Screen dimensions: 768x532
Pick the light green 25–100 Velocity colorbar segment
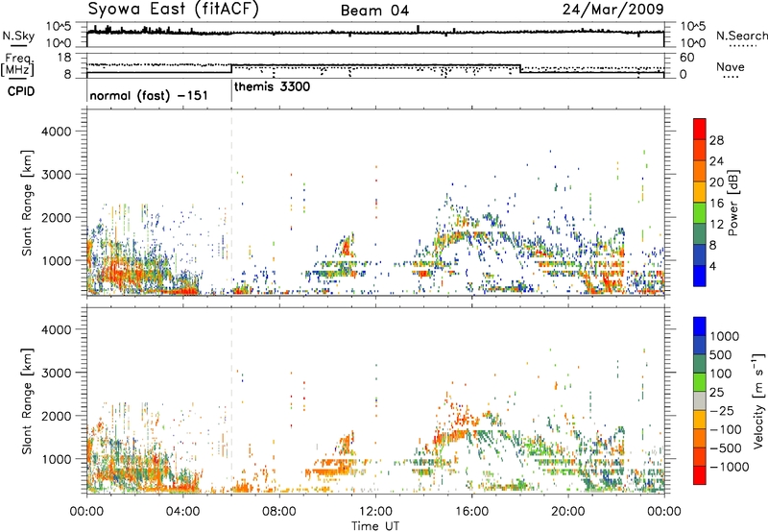pyautogui.click(x=700, y=382)
